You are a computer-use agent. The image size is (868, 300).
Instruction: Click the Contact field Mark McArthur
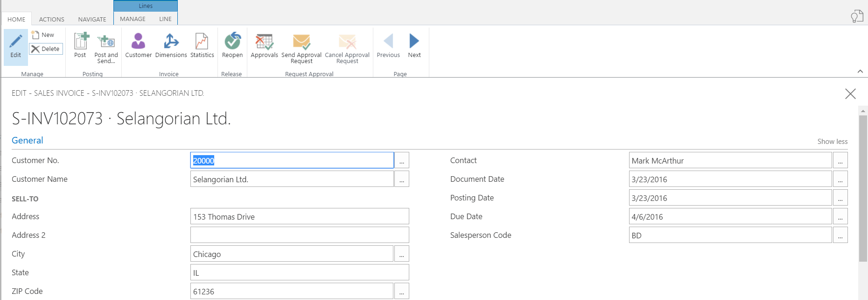click(730, 160)
